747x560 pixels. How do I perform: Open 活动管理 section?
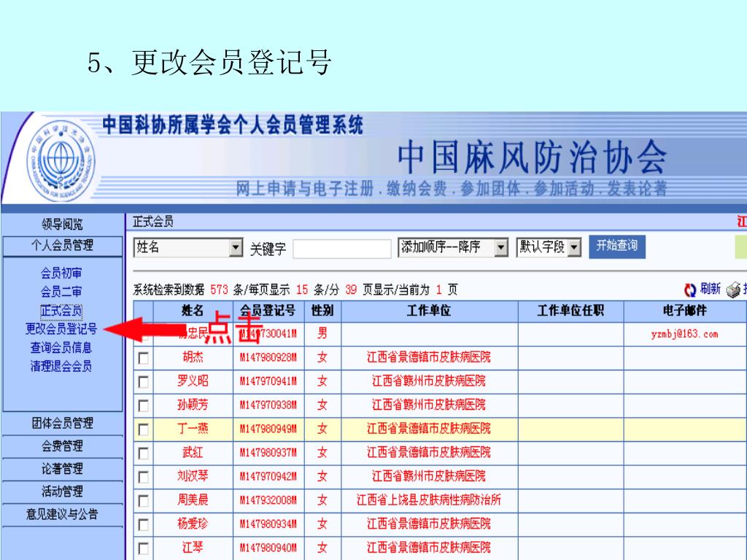coord(62,491)
